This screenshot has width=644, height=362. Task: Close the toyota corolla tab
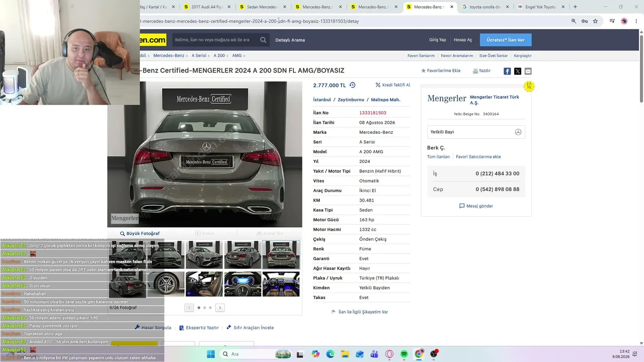click(507, 7)
